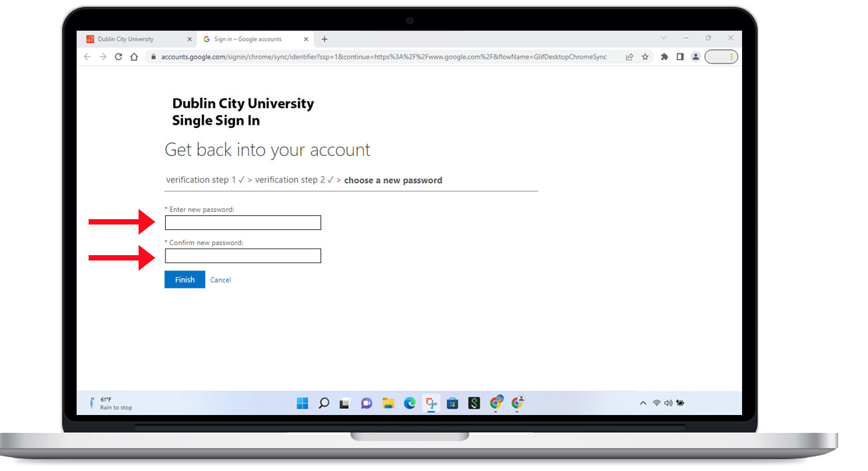Open the browser Home page icon
Viewport: 868px width, 471px height.
[x=134, y=57]
